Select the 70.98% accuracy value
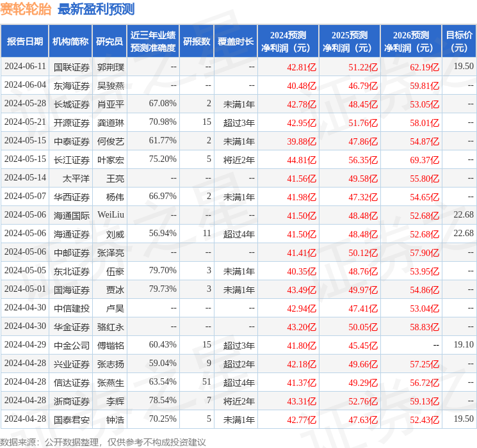Screen dimensions: 477x448 [x=163, y=122]
